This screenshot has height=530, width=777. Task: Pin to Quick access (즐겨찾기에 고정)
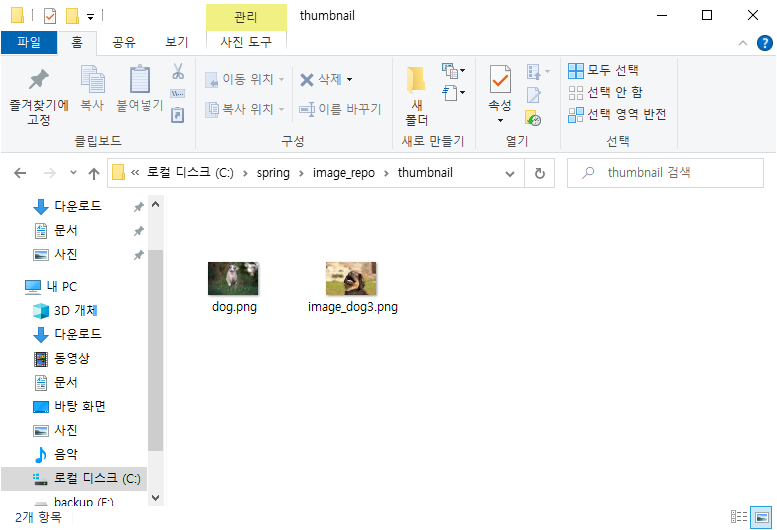click(39, 97)
